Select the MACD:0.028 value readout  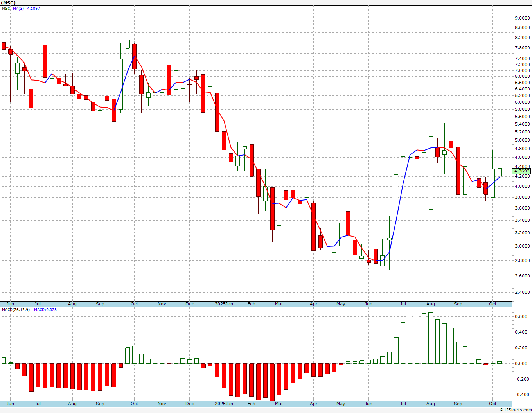pyautogui.click(x=45, y=310)
